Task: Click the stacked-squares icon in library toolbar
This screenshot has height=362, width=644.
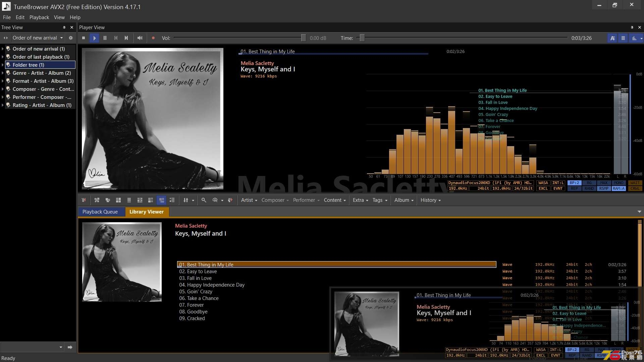Action: point(108,200)
